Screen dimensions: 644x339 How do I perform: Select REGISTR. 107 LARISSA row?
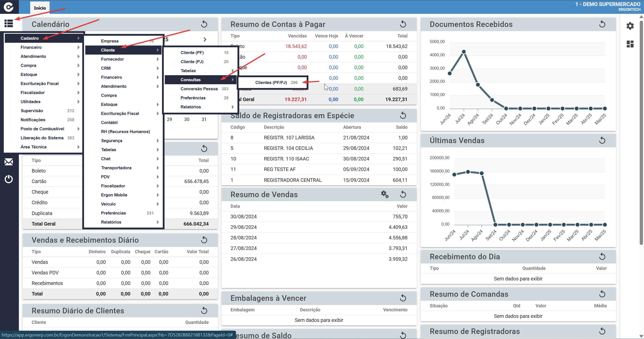[x=319, y=138]
